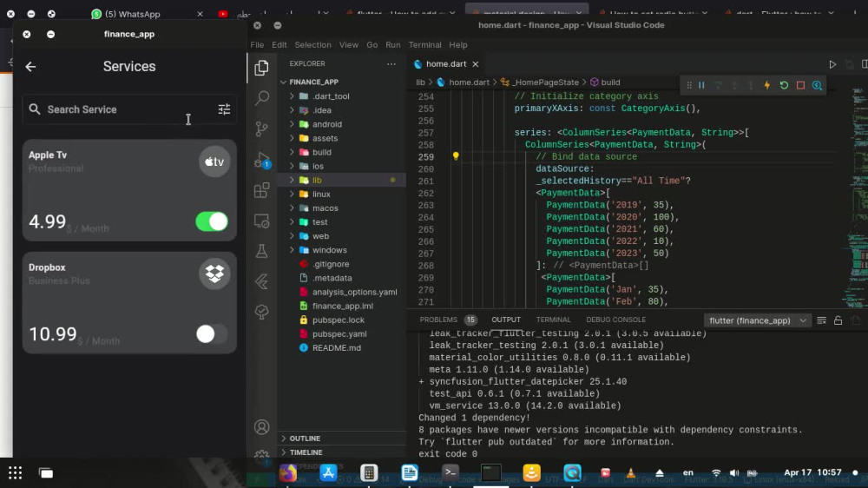Open the Remote Explorer view
The image size is (868, 488).
(261, 221)
